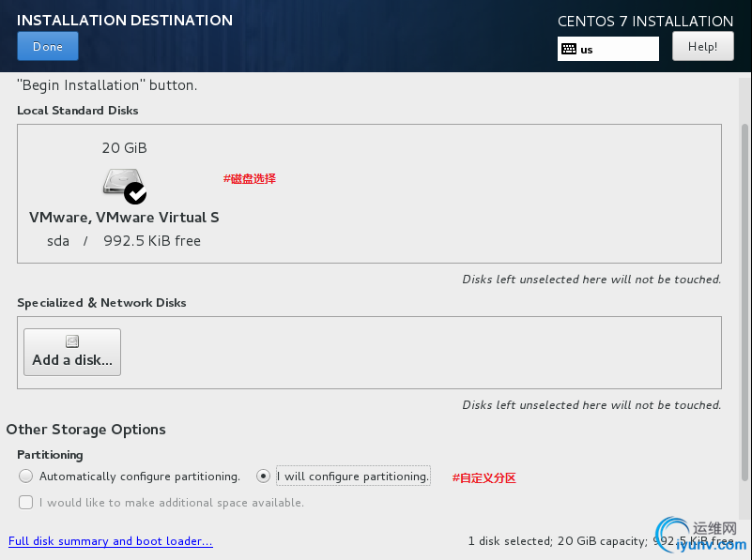Click the Local Standard Disks heading
This screenshot has width=752, height=560.
(78, 111)
